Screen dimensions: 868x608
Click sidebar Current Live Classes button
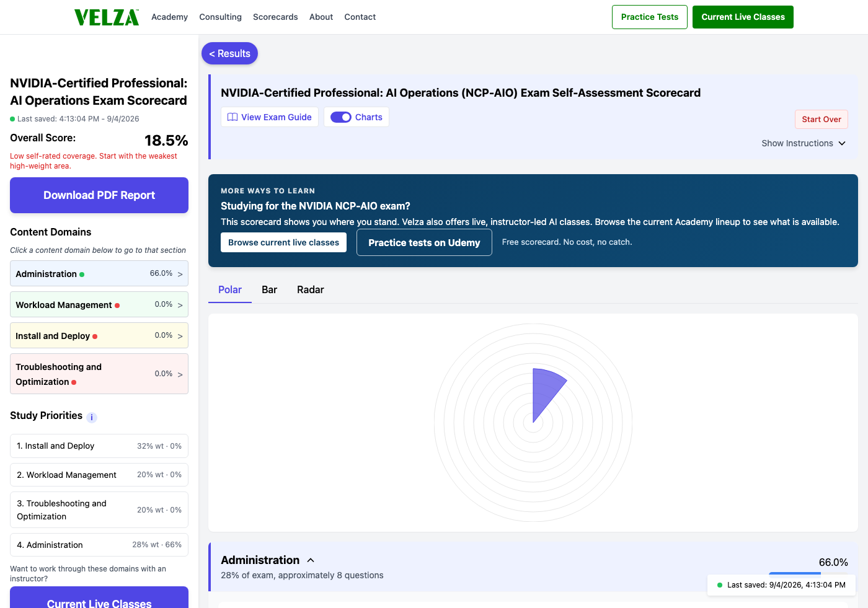click(99, 599)
